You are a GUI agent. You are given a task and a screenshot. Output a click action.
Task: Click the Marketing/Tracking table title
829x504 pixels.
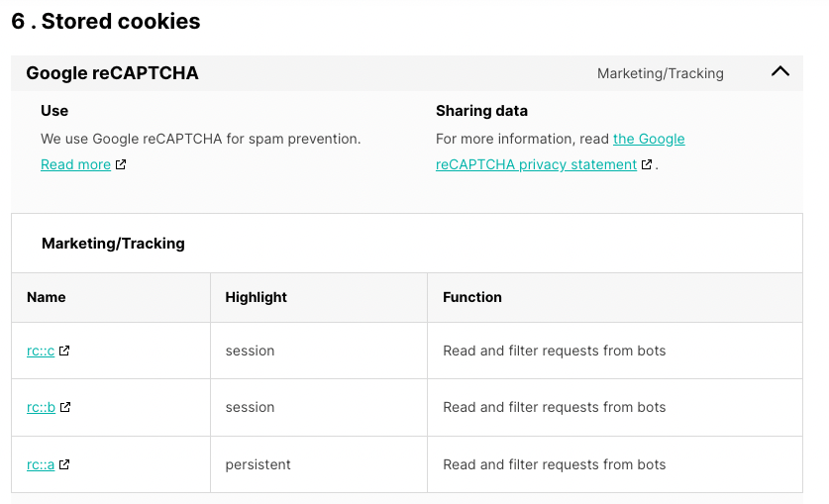(x=113, y=244)
